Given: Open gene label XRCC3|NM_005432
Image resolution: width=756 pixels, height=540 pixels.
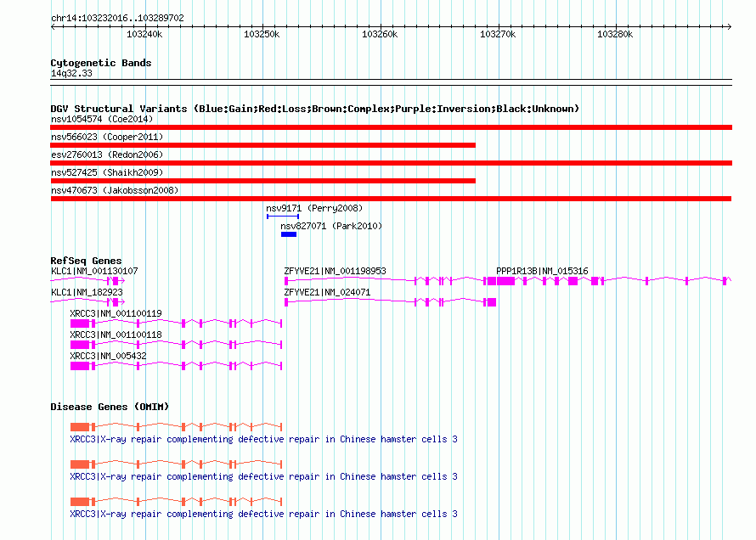Looking at the screenshot, I should pos(108,356).
